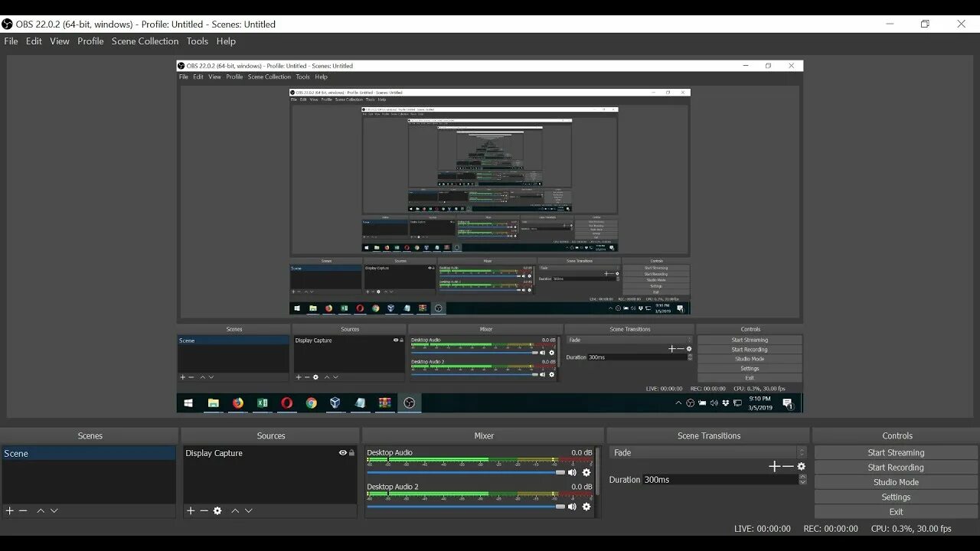Open the Help menu
Image resolution: width=980 pixels, height=551 pixels.
pos(226,41)
